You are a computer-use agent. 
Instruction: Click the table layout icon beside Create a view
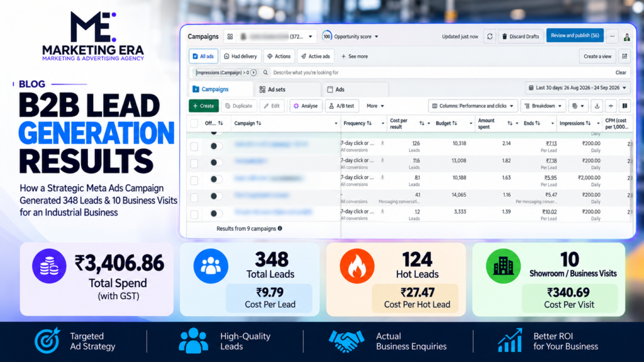click(625, 56)
